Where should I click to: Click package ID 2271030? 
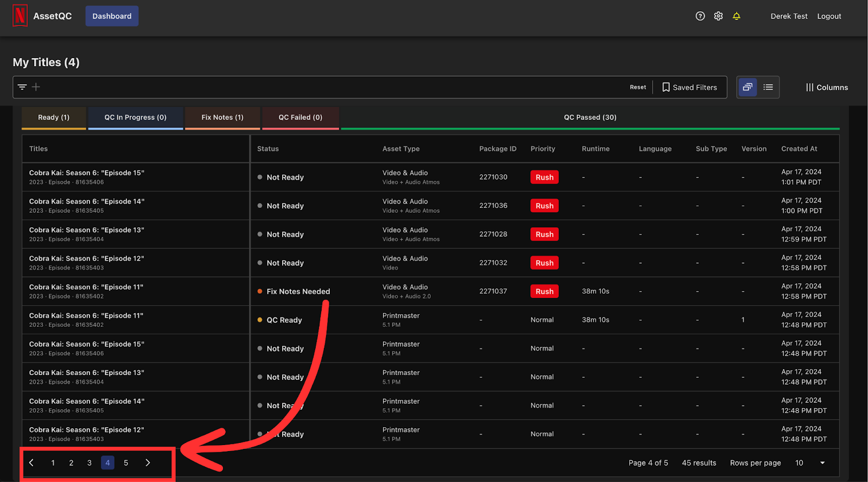[x=493, y=177]
